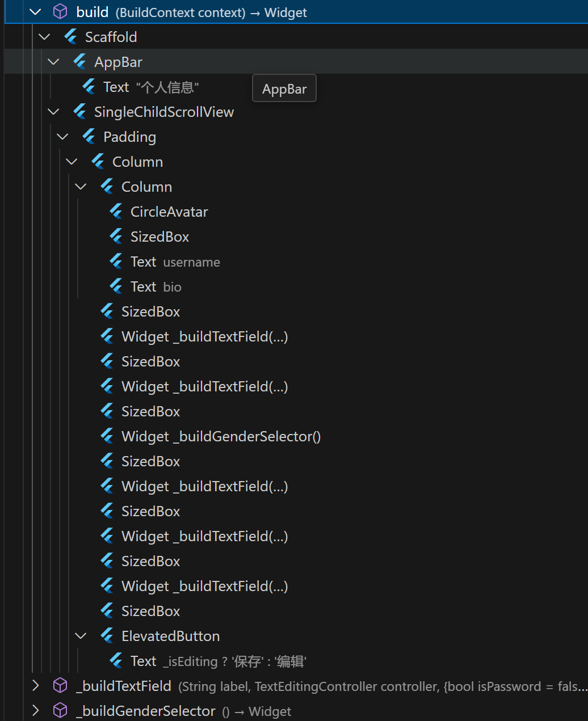
Task: Select the Text bio tree item
Action: pos(156,286)
